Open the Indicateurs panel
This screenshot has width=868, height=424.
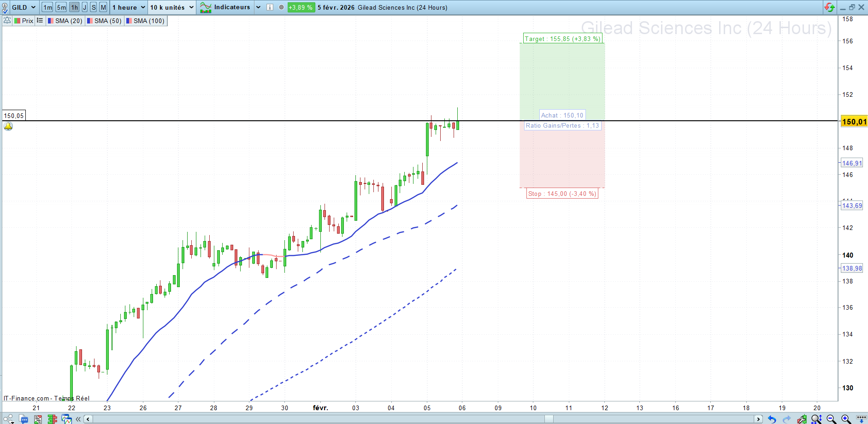click(225, 7)
